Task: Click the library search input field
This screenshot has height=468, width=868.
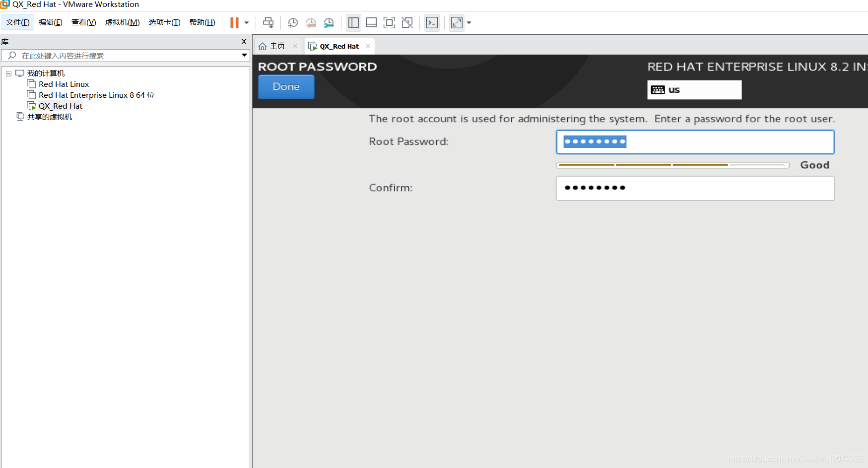Action: click(x=125, y=56)
